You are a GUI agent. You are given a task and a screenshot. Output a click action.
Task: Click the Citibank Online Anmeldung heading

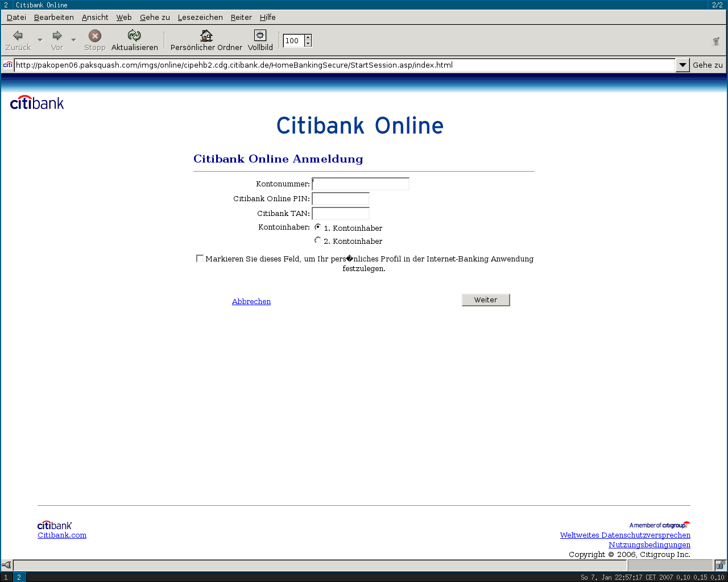click(x=278, y=159)
